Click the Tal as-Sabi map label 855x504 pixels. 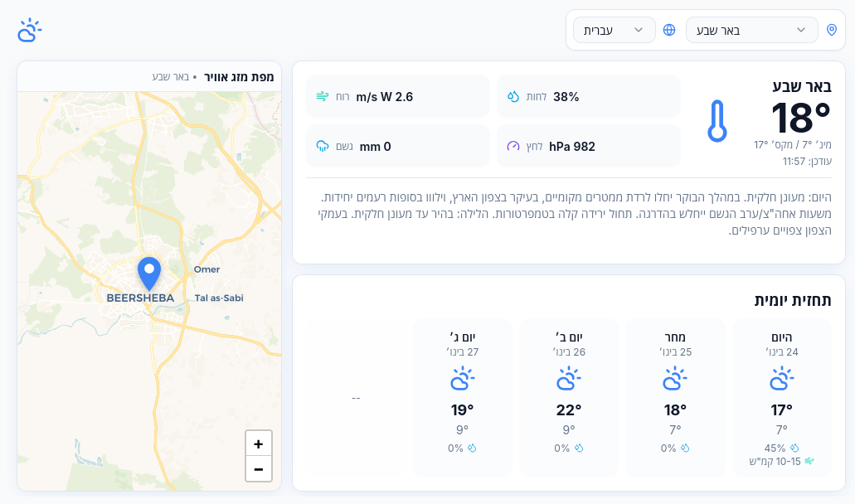[219, 298]
